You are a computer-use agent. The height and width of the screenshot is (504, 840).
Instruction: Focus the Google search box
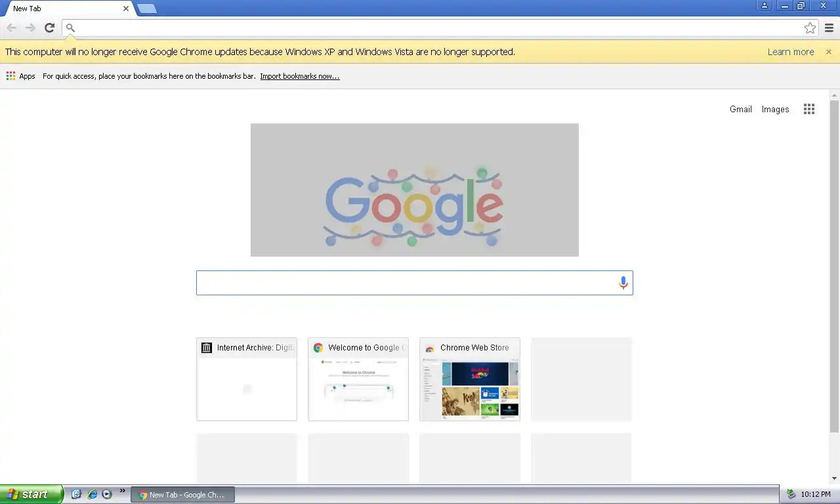pos(415,283)
